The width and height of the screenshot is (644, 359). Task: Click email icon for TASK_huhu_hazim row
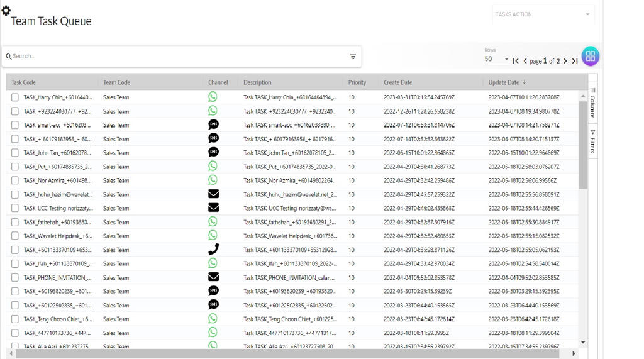point(213,194)
